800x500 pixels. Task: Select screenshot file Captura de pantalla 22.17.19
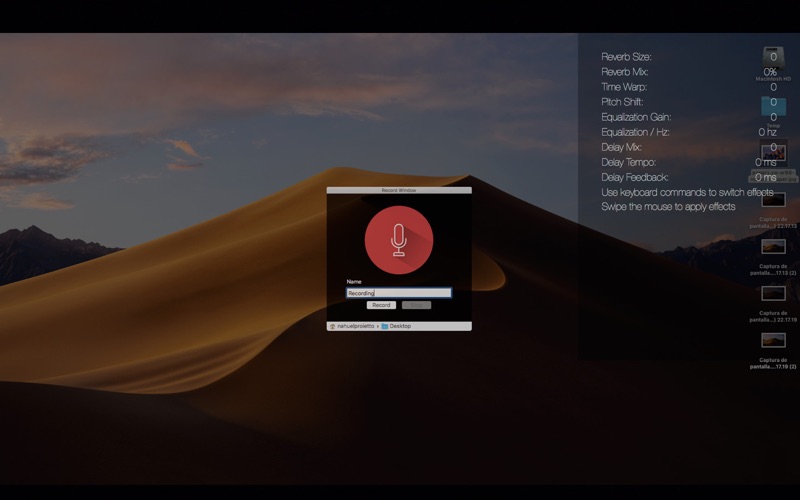(773, 293)
